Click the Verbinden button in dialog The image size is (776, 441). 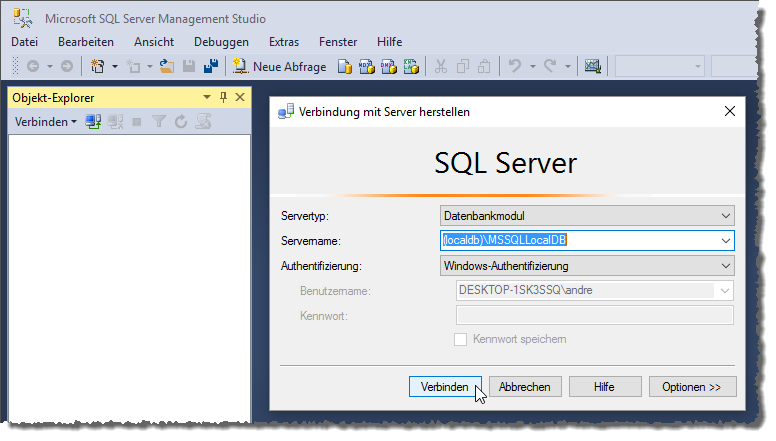445,387
